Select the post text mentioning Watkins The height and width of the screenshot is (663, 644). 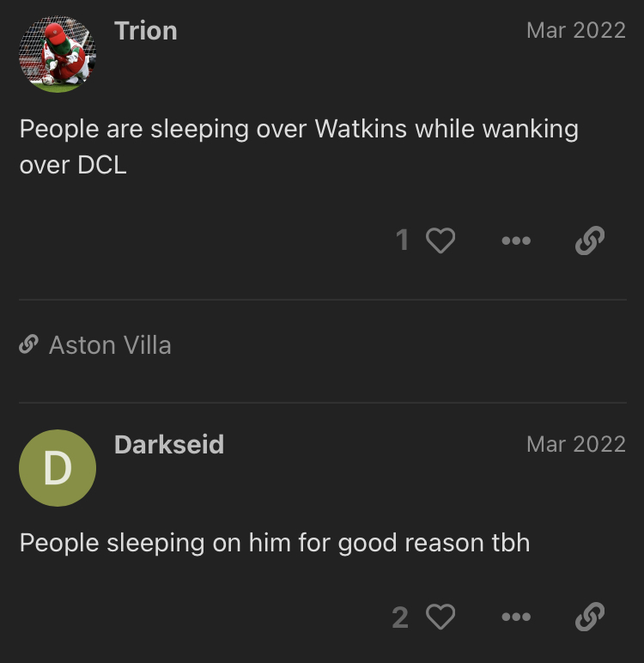(299, 146)
